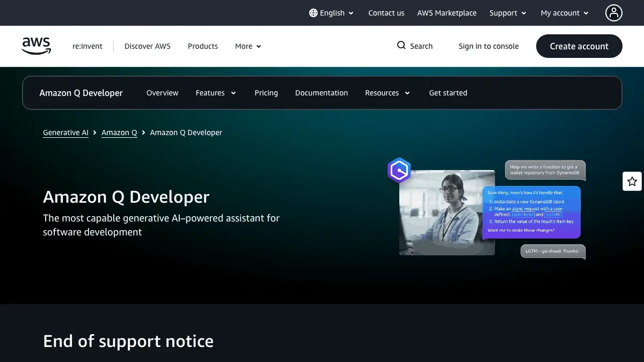This screenshot has height=362, width=644.
Task: Click the search magnifier icon
Action: 401,46
